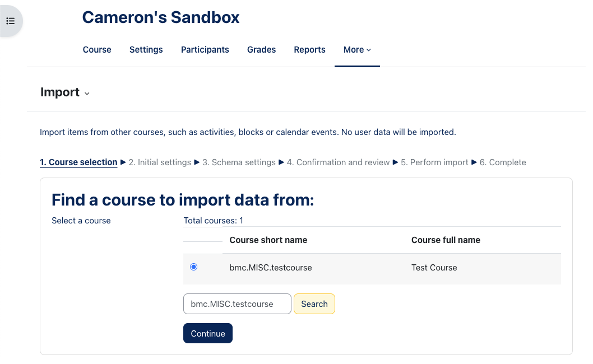Expand the Import heading chevron dropdown

click(87, 94)
